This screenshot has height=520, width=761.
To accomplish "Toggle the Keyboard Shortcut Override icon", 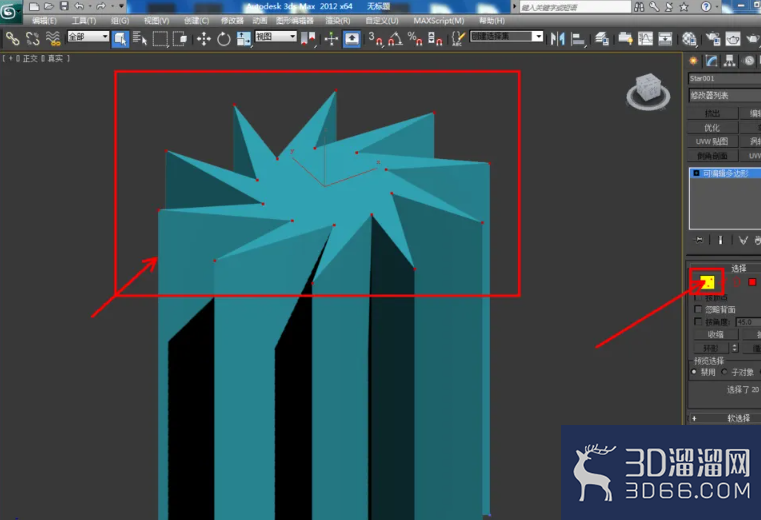I will pyautogui.click(x=352, y=38).
